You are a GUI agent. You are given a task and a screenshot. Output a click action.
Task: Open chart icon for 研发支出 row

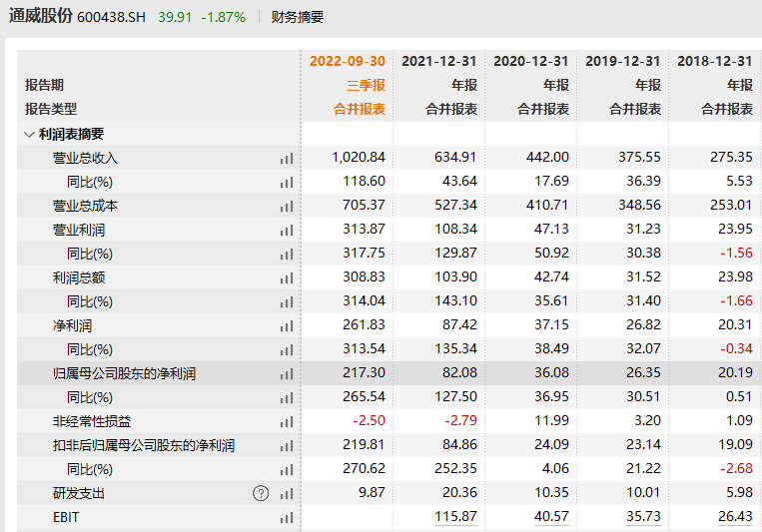(287, 494)
